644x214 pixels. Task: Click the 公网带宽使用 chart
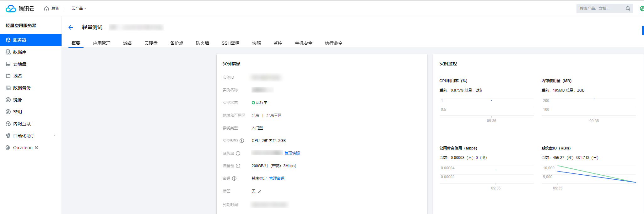point(486,177)
